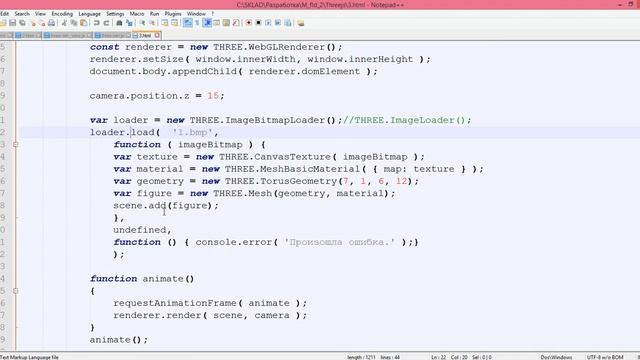Viewport: 640px width, 360px height.
Task: Toggle synchronize vertical scrolling
Action: click(x=164, y=23)
